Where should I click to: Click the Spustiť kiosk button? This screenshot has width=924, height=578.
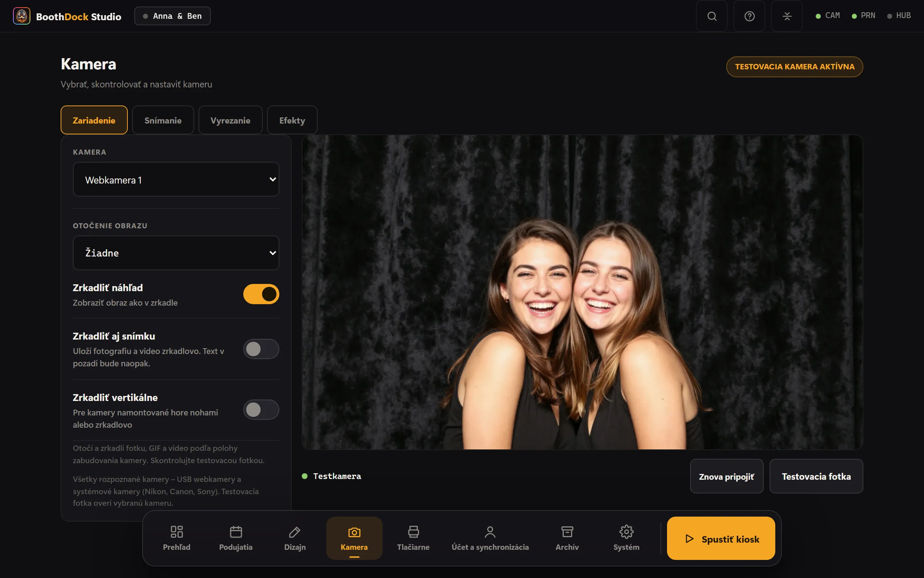721,538
